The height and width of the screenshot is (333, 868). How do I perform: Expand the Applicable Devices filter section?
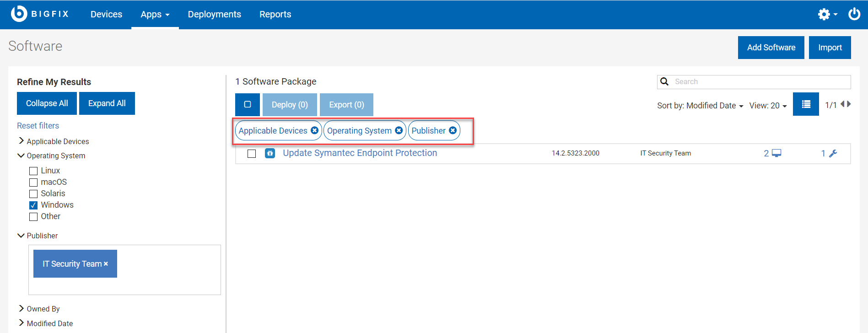click(x=22, y=141)
